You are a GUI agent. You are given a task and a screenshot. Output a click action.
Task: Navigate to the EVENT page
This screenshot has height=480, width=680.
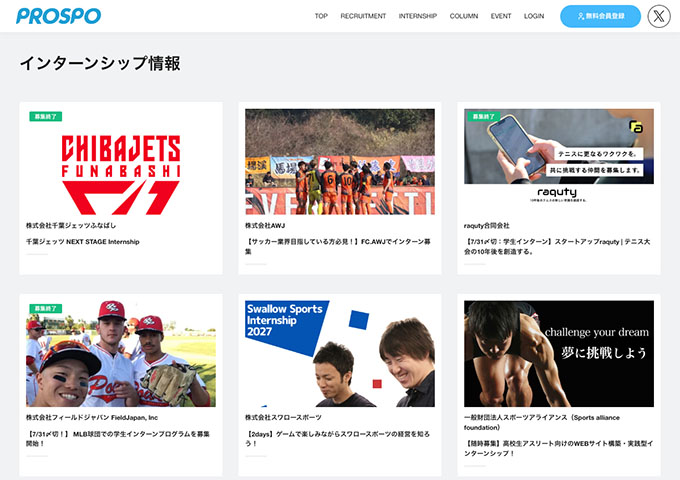[501, 16]
